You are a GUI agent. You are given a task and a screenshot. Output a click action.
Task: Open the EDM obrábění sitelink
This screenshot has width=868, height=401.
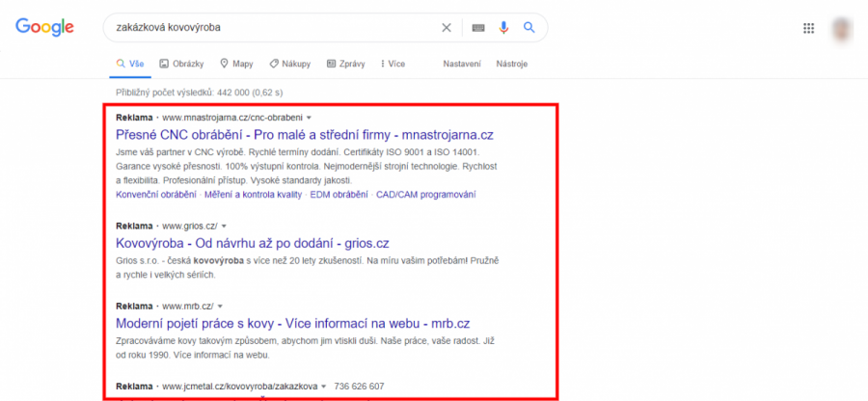[x=339, y=195]
